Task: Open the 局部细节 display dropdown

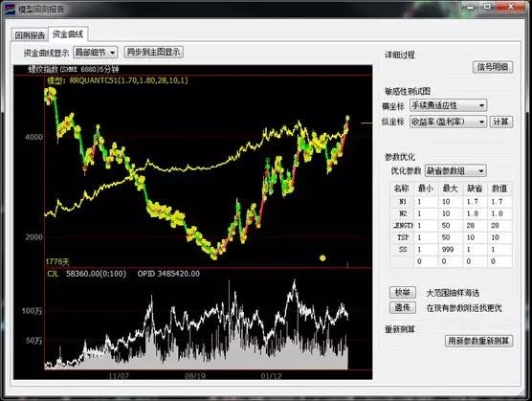Action: pyautogui.click(x=96, y=53)
